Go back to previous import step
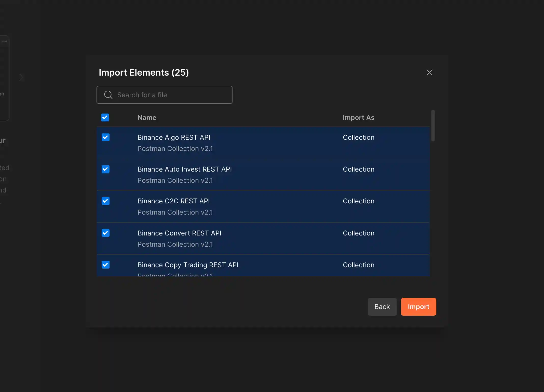Image resolution: width=544 pixels, height=392 pixels. [x=382, y=306]
